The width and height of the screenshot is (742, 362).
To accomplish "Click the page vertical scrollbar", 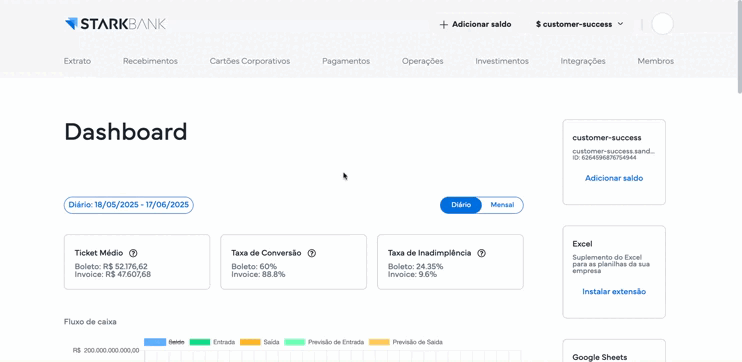I will (740, 47).
